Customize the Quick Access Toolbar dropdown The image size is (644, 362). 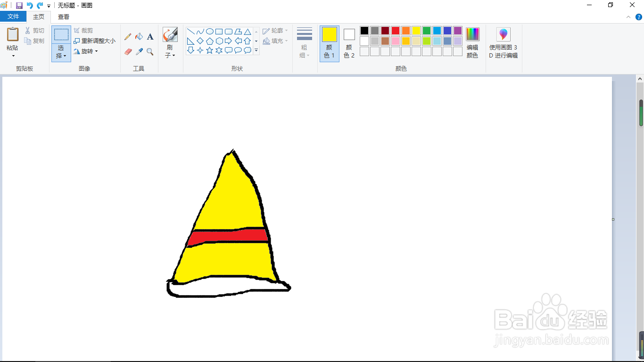[x=49, y=6]
